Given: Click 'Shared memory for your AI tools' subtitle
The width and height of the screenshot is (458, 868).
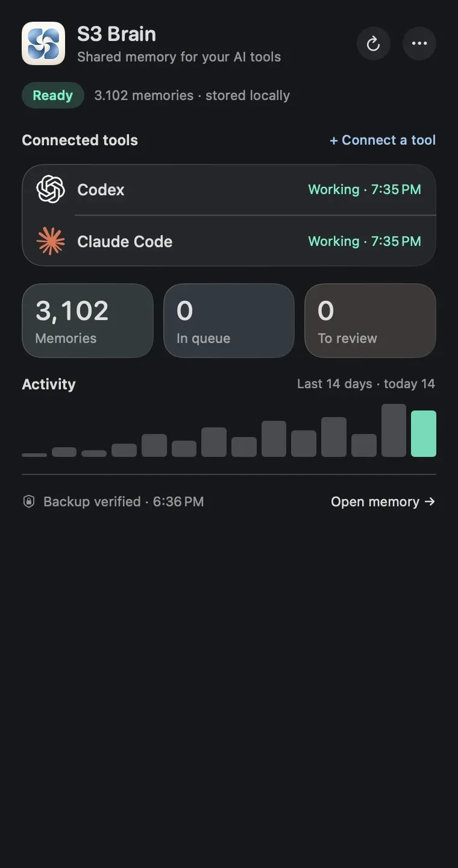Looking at the screenshot, I should point(179,57).
